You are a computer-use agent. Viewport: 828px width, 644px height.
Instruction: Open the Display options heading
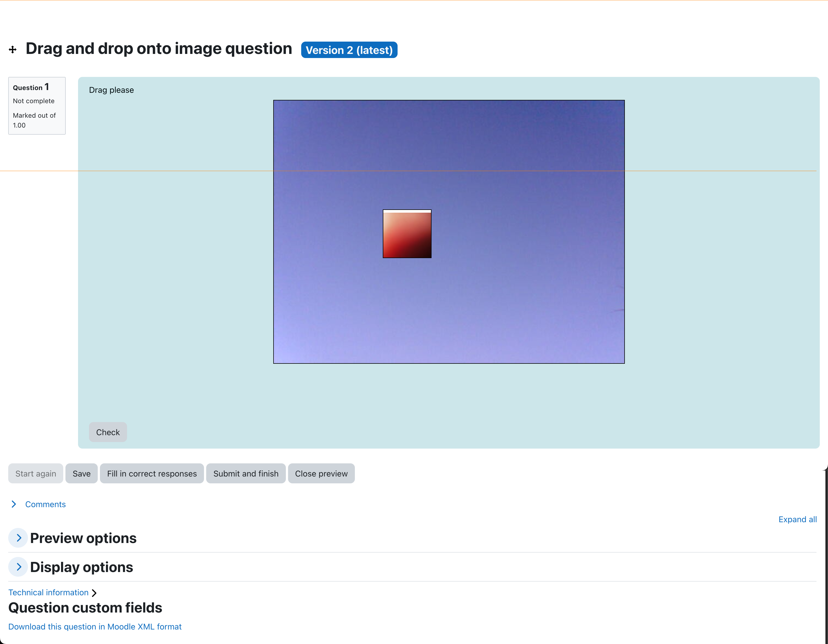point(82,567)
